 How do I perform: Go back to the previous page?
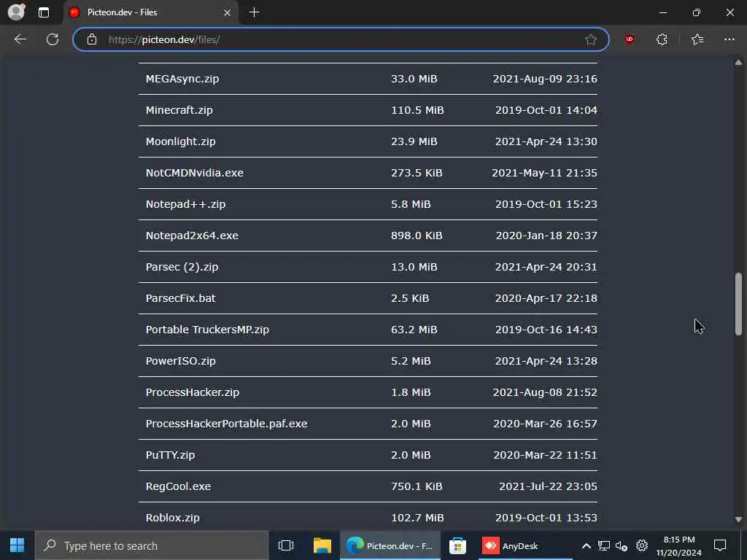pyautogui.click(x=20, y=39)
